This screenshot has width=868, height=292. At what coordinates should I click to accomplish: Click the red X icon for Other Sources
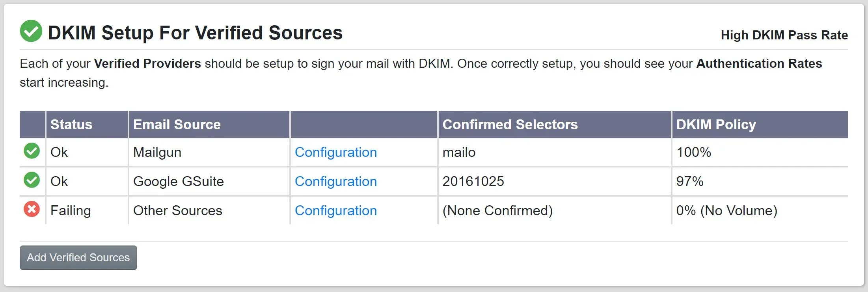coord(32,209)
